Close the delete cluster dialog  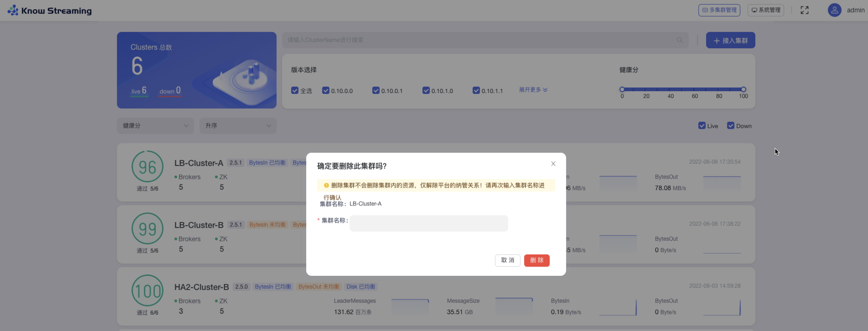[x=553, y=164]
